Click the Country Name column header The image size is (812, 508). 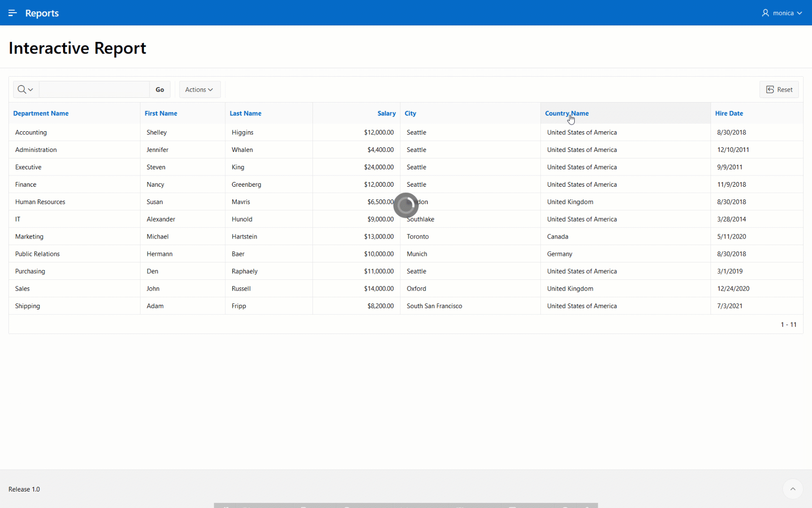pyautogui.click(x=567, y=113)
